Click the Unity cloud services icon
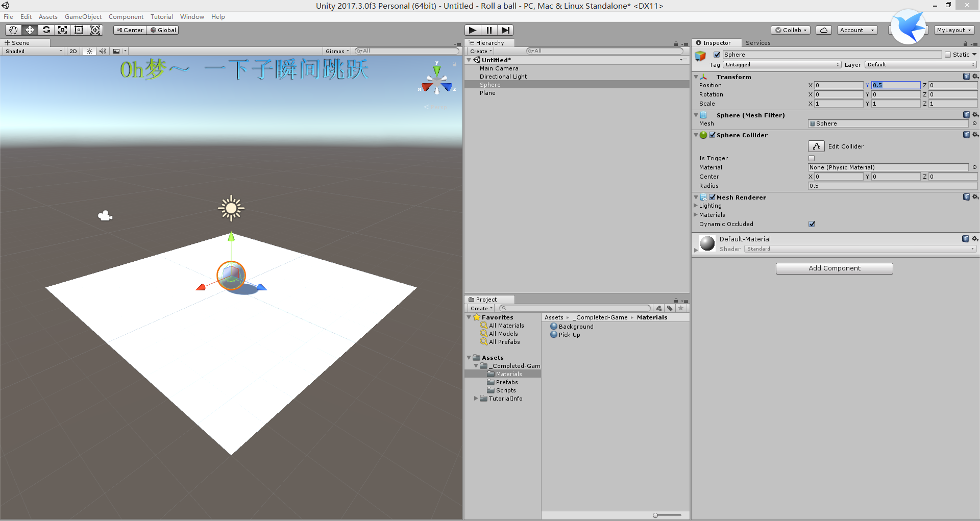Screen dimensions: 980x521 (x=823, y=30)
